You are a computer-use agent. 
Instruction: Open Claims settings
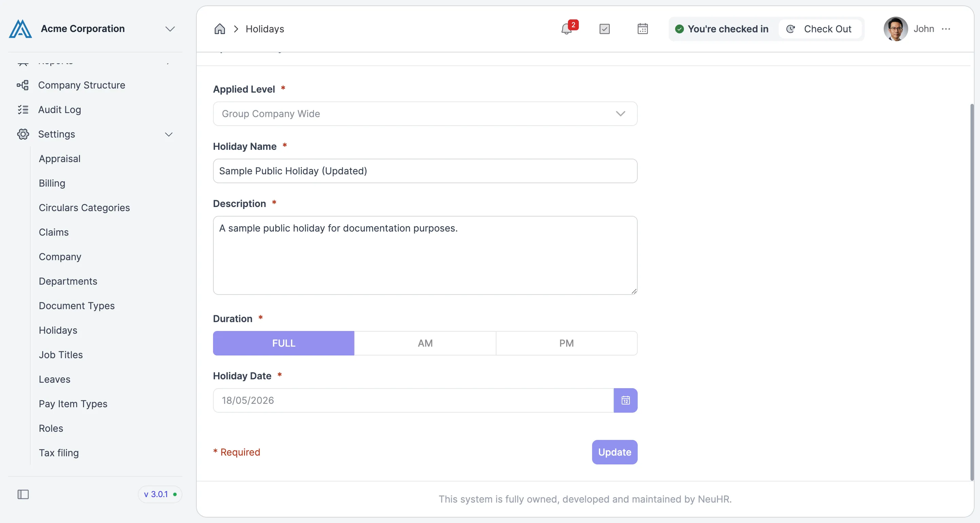point(54,232)
